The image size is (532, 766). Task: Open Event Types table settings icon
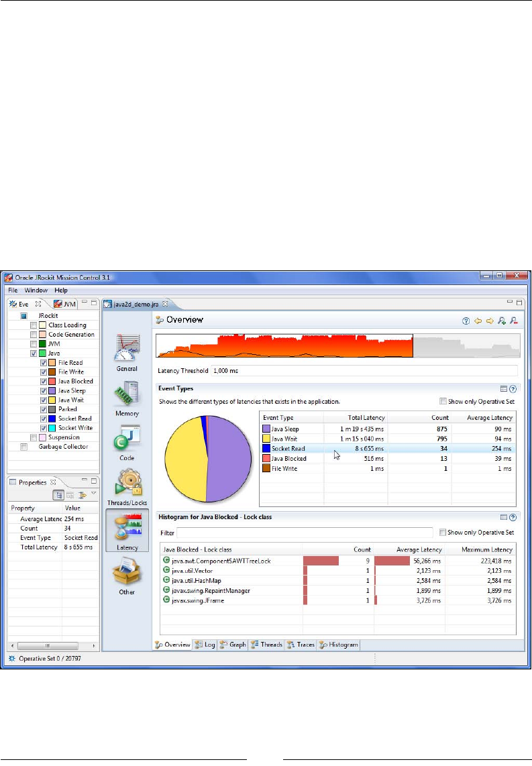[504, 389]
